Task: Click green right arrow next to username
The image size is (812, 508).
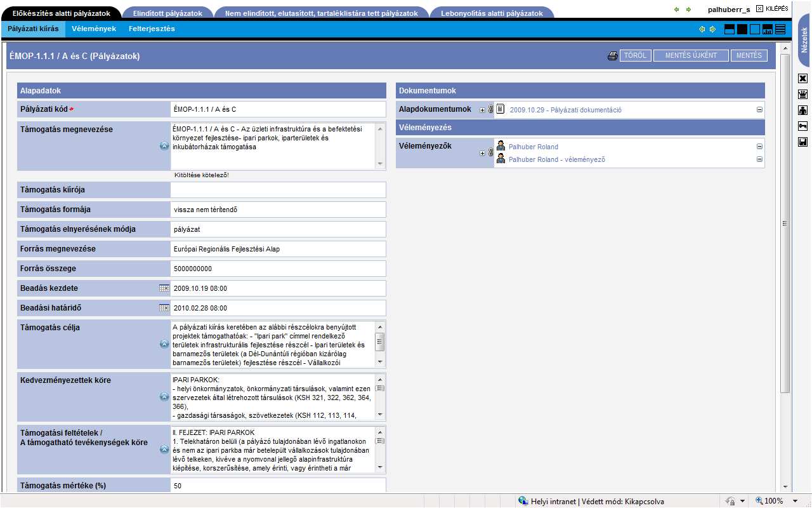Action: click(x=689, y=10)
